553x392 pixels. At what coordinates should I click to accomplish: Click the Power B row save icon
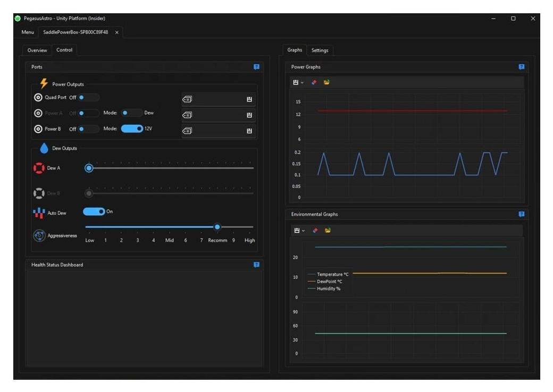click(x=249, y=131)
